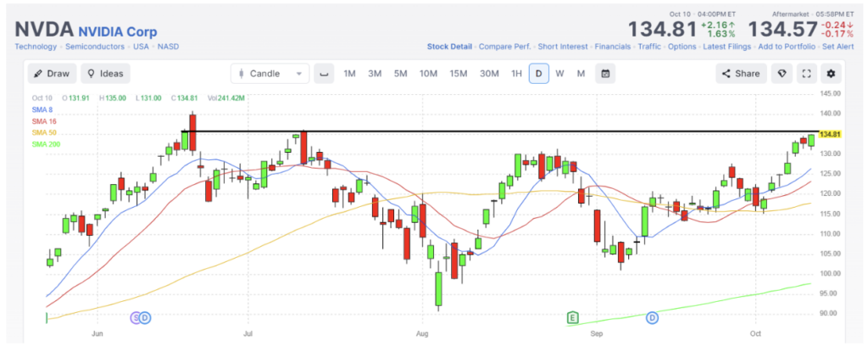Select the daily D interval
Screen dimensions: 868x352
pos(538,74)
